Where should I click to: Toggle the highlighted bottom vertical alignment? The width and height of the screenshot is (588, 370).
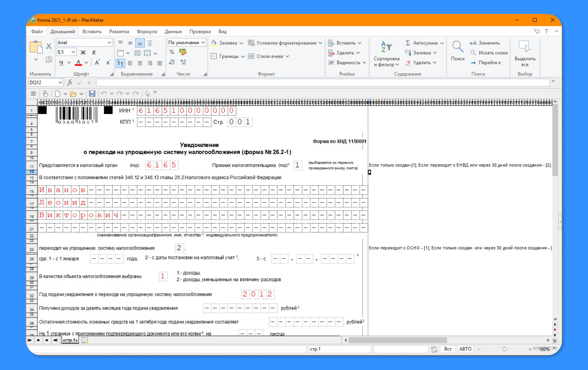[x=140, y=43]
